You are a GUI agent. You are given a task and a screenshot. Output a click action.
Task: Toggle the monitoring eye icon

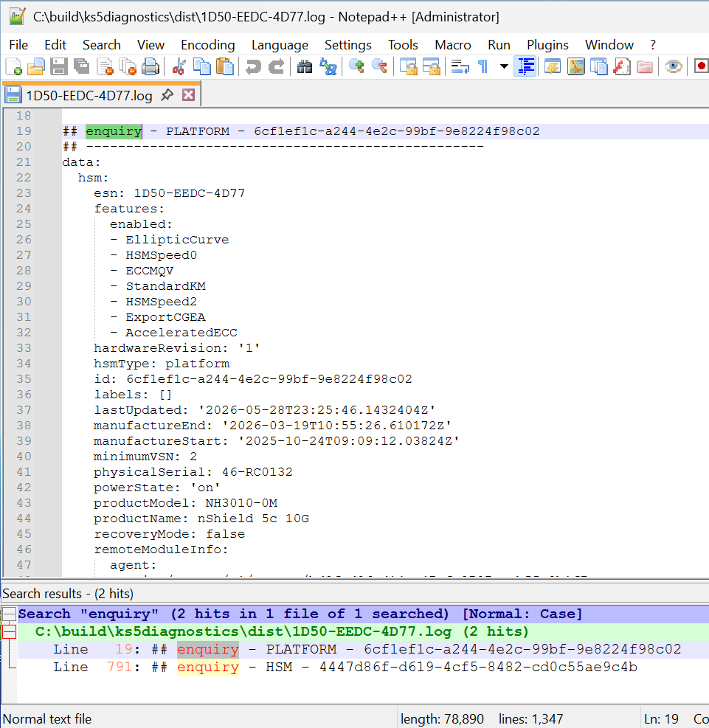point(674,67)
